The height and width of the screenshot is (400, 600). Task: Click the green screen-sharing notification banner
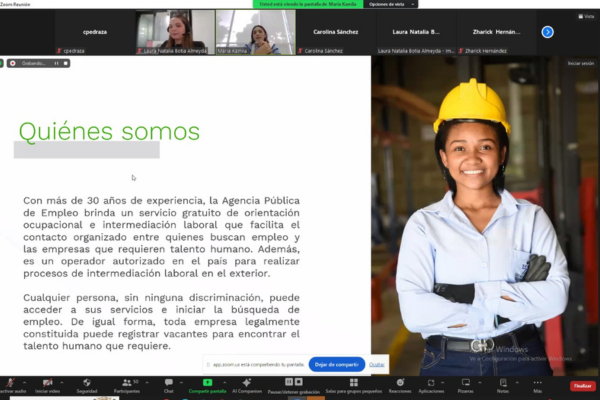coord(308,4)
